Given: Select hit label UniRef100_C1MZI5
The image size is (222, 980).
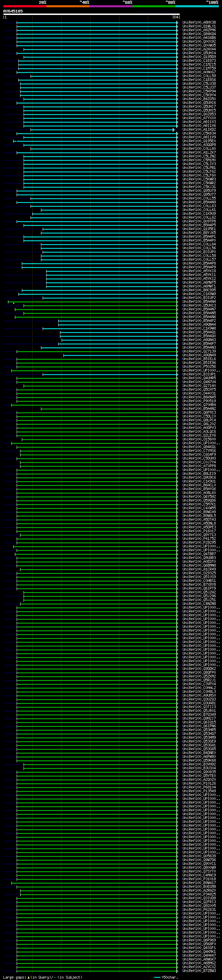Looking at the screenshot, I should (x=199, y=65).
